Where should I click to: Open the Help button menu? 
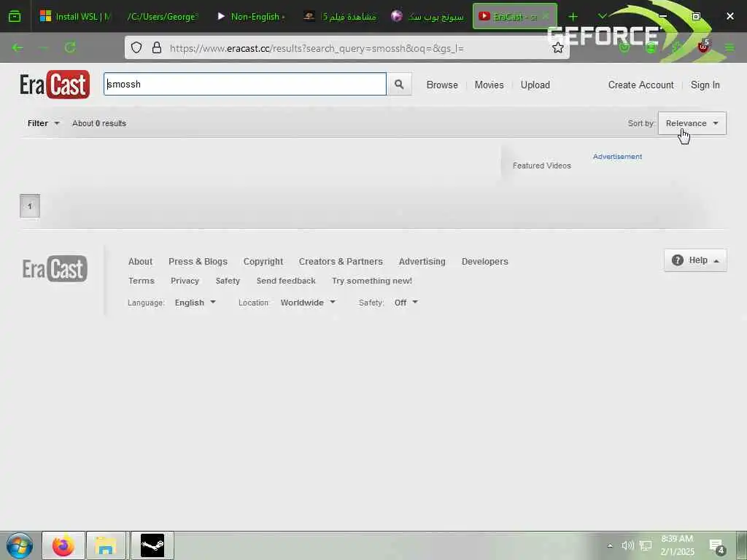click(695, 260)
